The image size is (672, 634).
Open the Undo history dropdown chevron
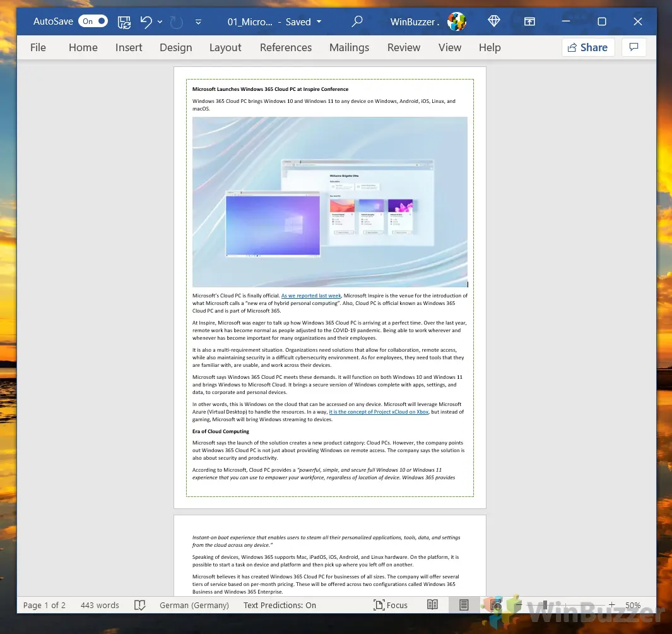point(159,21)
